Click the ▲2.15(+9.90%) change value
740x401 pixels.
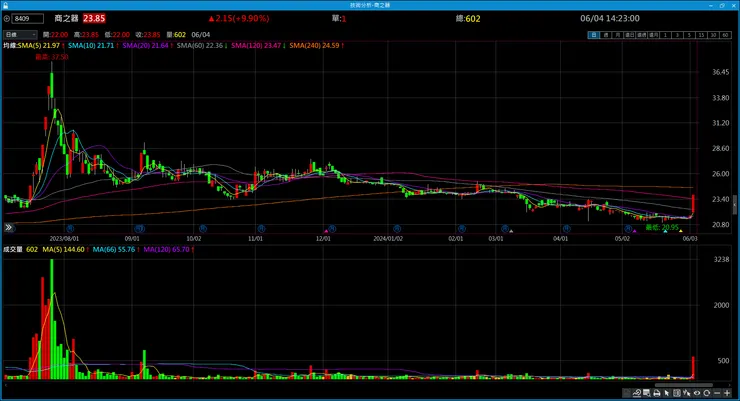(x=239, y=18)
